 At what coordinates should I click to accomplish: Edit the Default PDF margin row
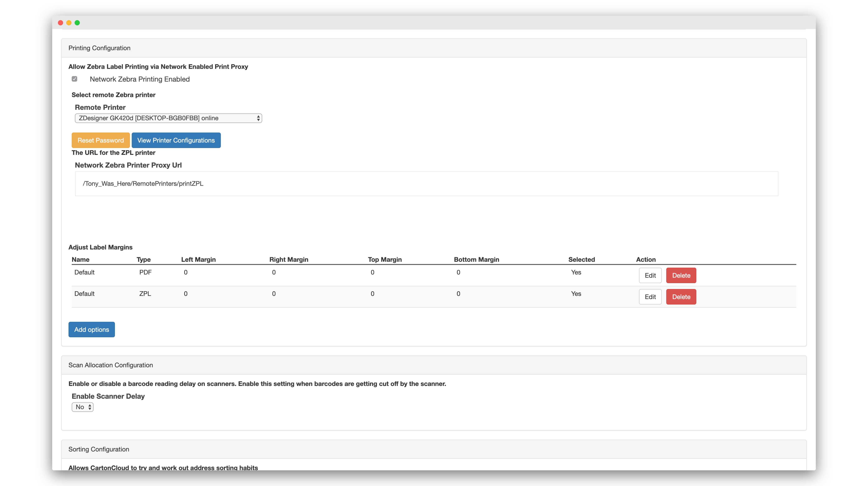650,275
